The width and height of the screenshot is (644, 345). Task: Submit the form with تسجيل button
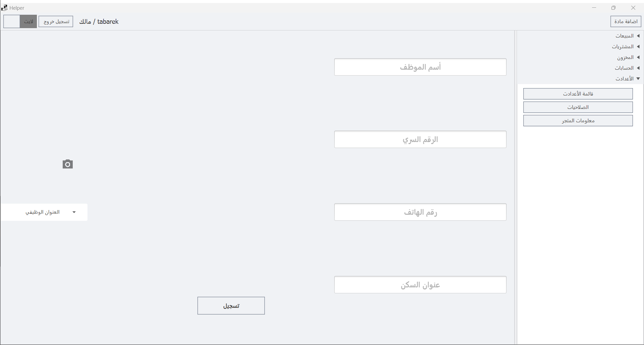[x=231, y=306]
